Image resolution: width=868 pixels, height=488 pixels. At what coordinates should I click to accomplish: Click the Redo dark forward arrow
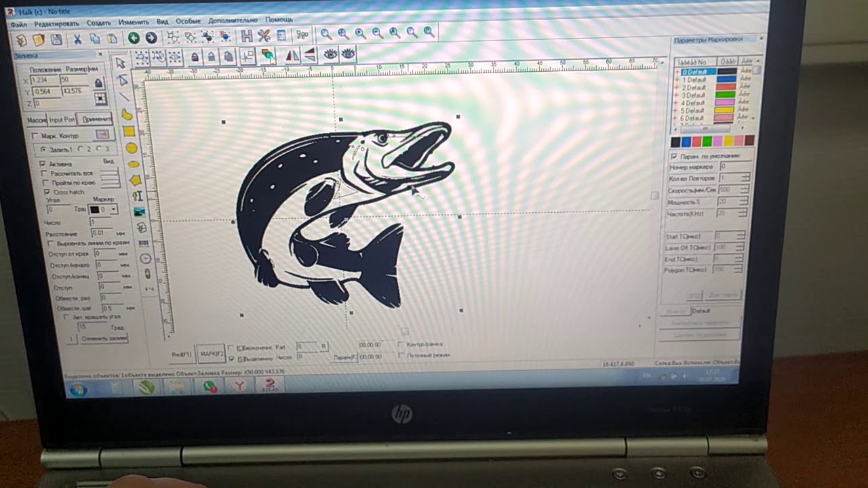(151, 38)
